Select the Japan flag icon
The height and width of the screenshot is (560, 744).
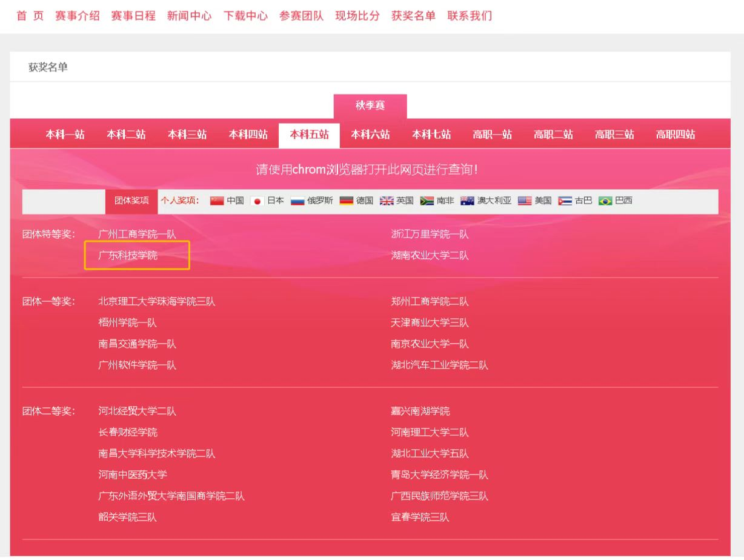[257, 201]
